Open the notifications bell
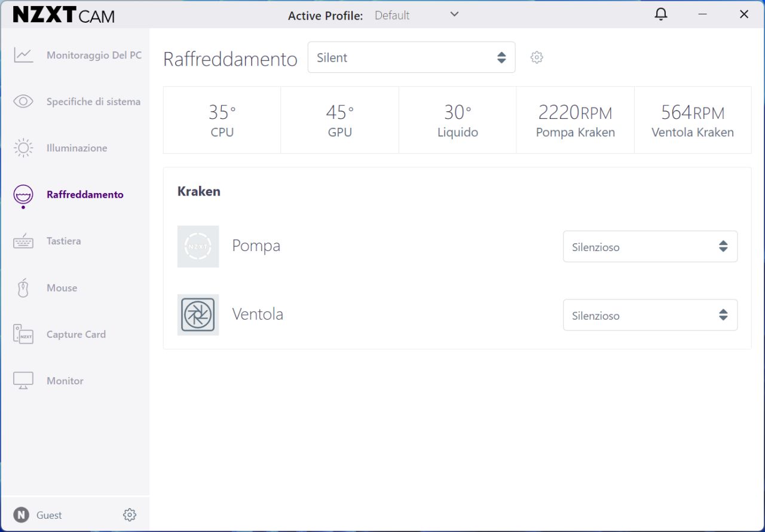 [x=661, y=14]
